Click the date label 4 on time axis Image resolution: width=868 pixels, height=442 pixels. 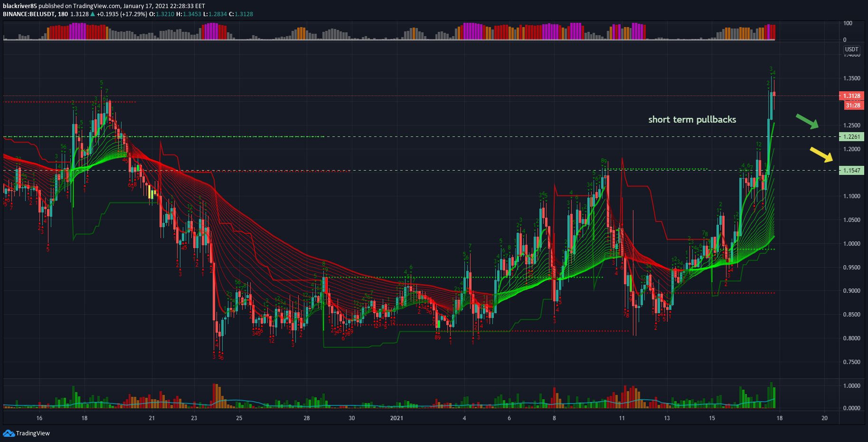(x=464, y=418)
